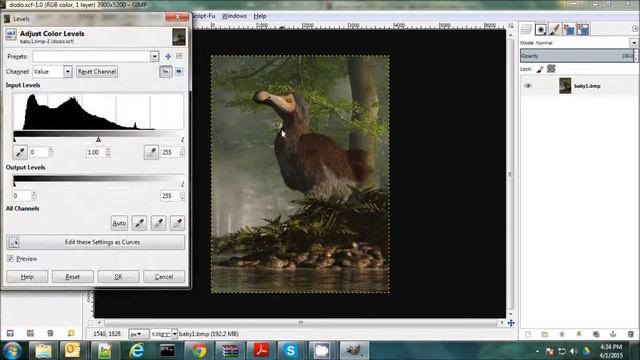640x360 pixels.
Task: Click the input white level field showing 255
Action: [x=169, y=152]
